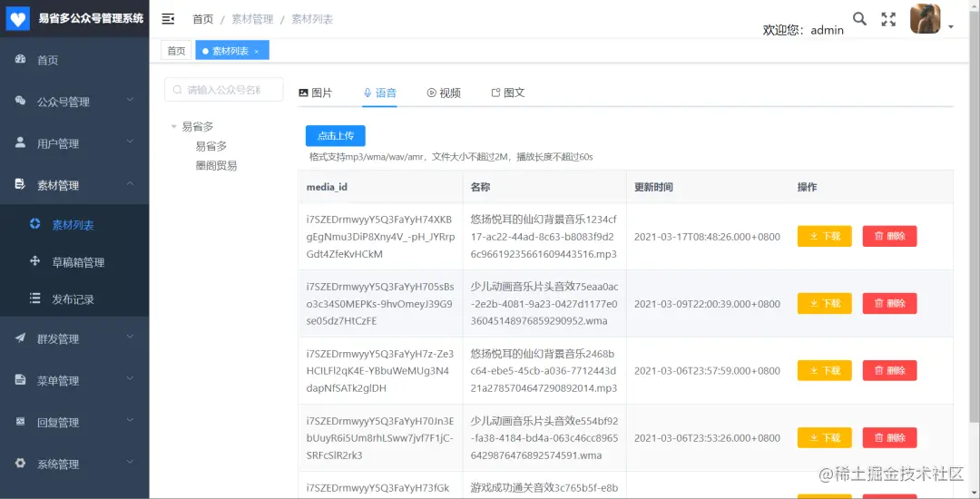Viewport: 980px width, 499px height.
Task: Collapse the 易省多 tree node triangle
Action: (173, 127)
